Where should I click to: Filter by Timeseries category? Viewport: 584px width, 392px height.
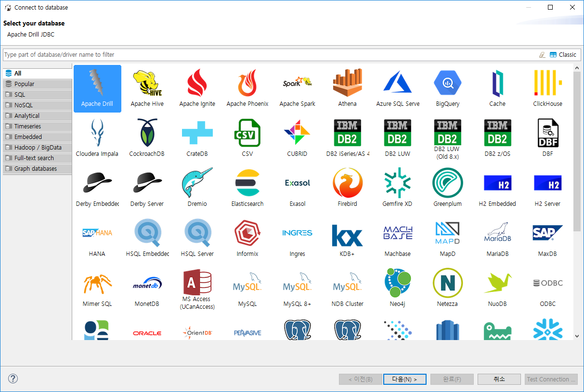(x=38, y=126)
